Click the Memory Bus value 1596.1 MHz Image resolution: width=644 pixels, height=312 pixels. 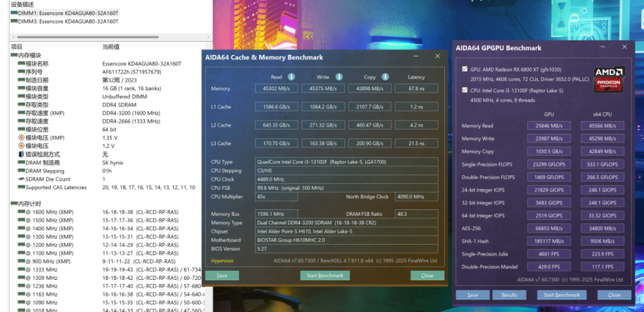tap(276, 214)
